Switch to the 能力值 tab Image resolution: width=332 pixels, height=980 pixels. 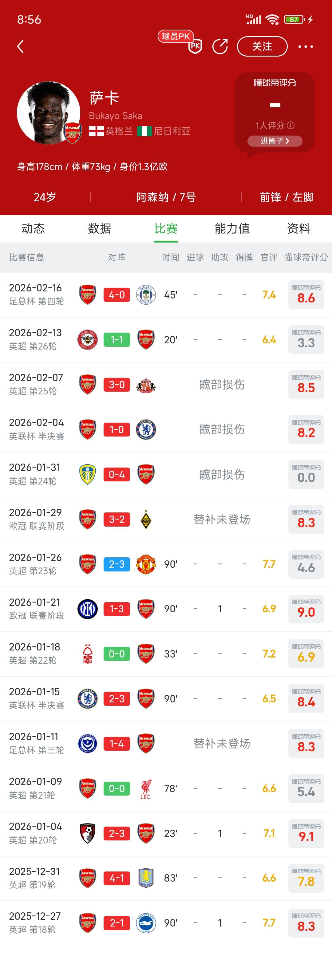[232, 229]
